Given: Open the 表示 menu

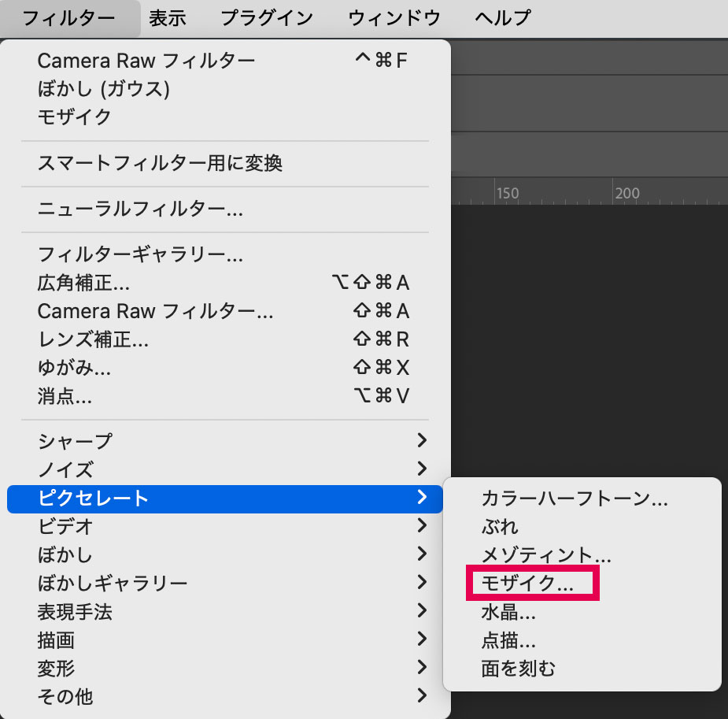Looking at the screenshot, I should [167, 19].
